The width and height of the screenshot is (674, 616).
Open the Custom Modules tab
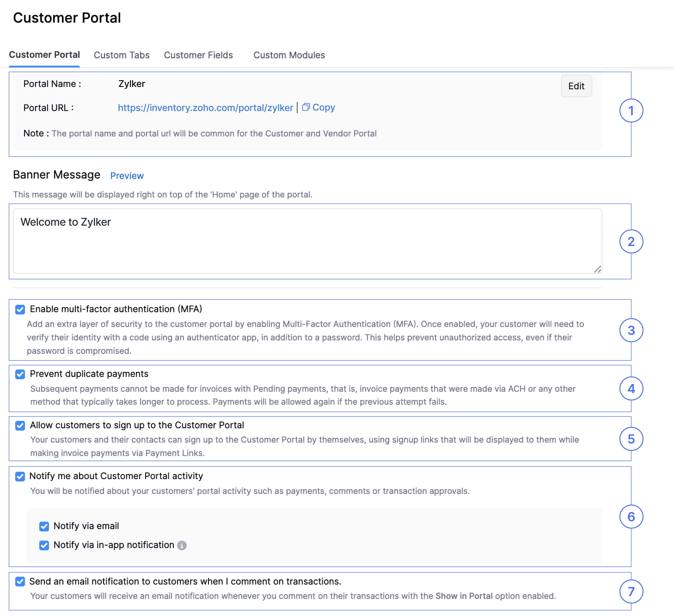[x=289, y=55]
